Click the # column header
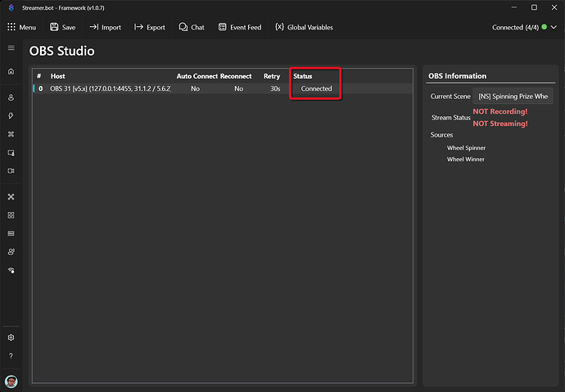The width and height of the screenshot is (565, 392). [x=39, y=76]
